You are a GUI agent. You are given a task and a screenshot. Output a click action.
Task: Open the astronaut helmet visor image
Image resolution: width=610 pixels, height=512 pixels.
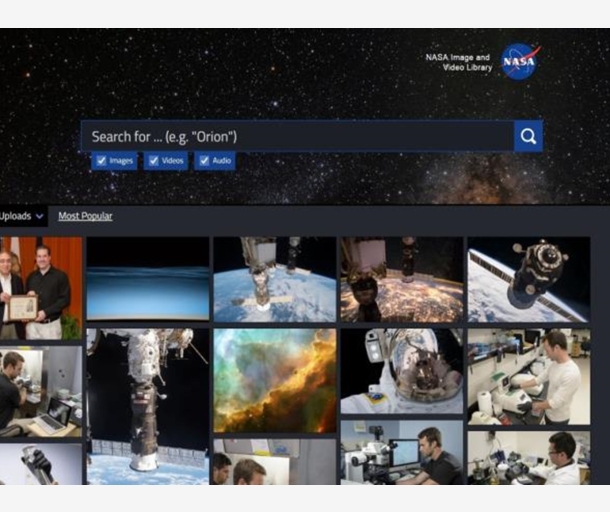coord(401,371)
